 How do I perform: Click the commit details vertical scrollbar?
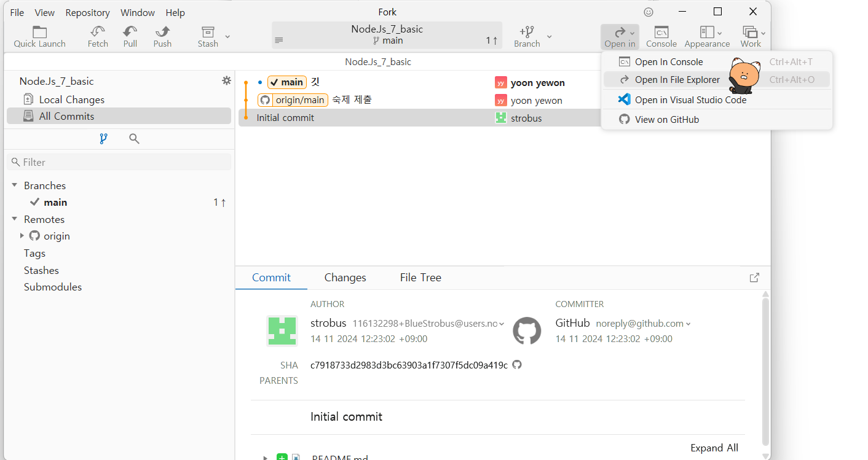(x=765, y=372)
